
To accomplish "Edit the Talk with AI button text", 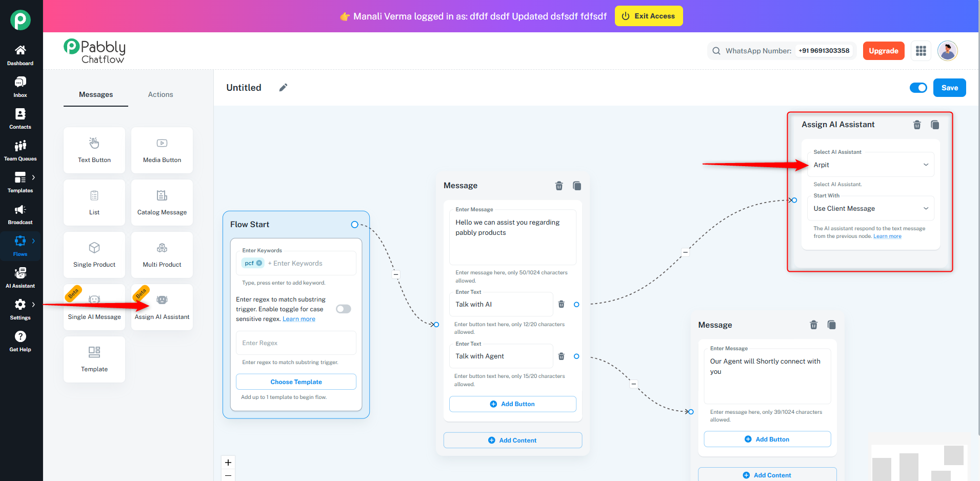I will click(x=501, y=304).
